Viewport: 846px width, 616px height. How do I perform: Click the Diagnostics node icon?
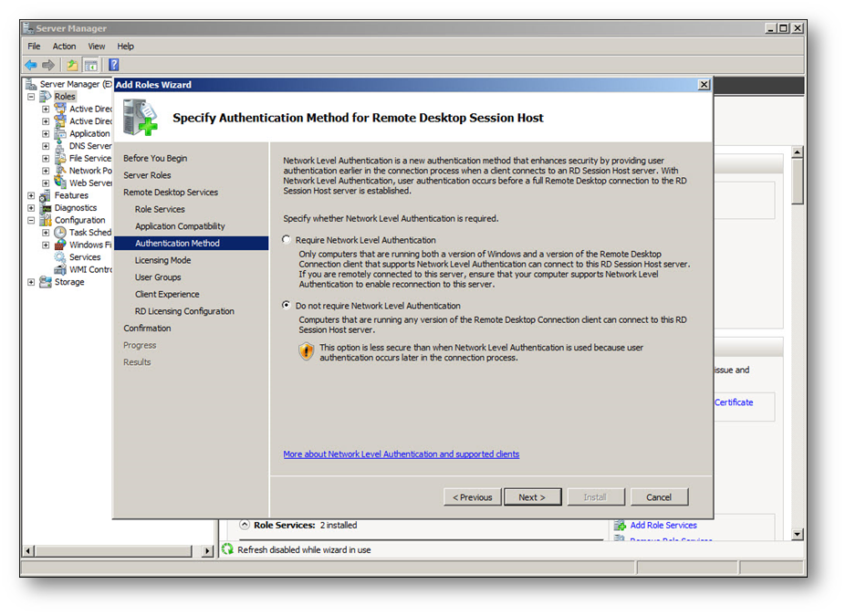[46, 208]
